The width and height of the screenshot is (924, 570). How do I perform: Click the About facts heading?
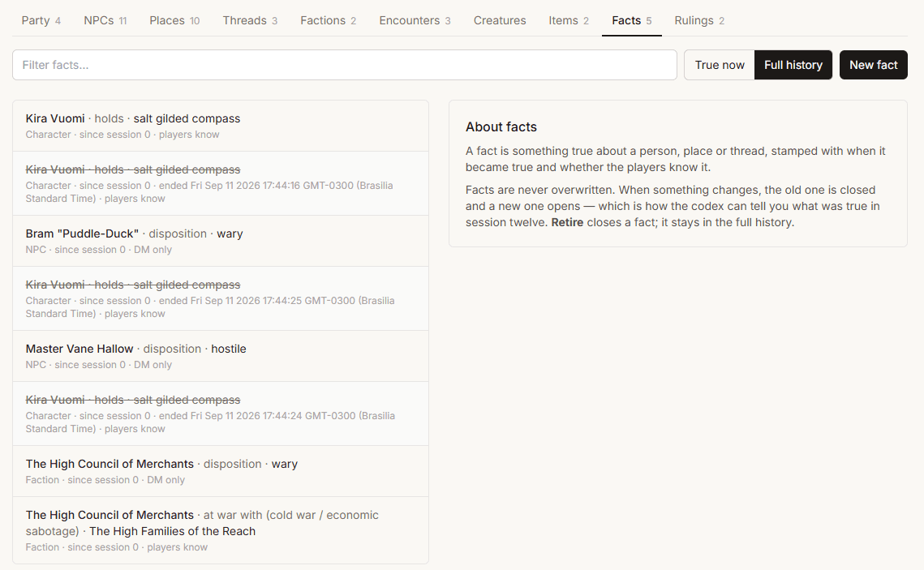[x=501, y=127]
